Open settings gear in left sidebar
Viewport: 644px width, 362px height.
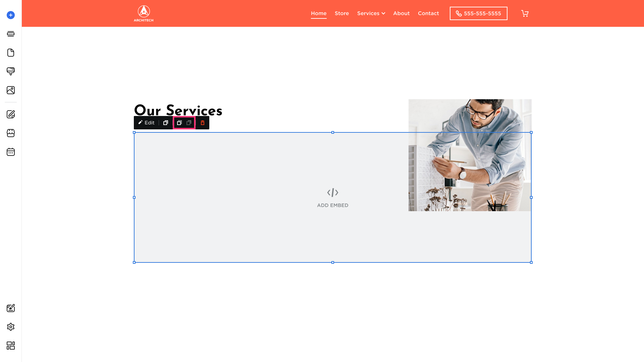click(x=11, y=327)
